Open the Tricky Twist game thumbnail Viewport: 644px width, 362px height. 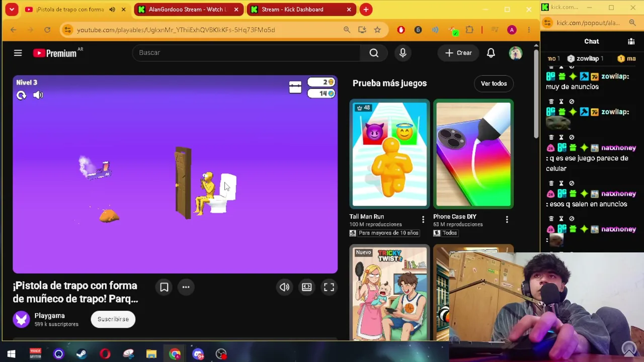[x=389, y=293]
